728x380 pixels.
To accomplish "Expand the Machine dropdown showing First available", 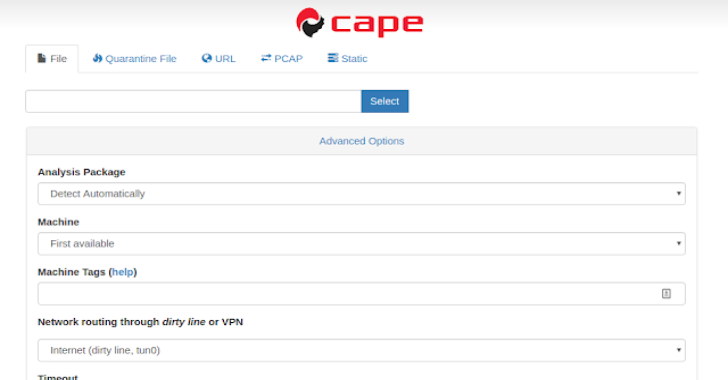I will [362, 243].
